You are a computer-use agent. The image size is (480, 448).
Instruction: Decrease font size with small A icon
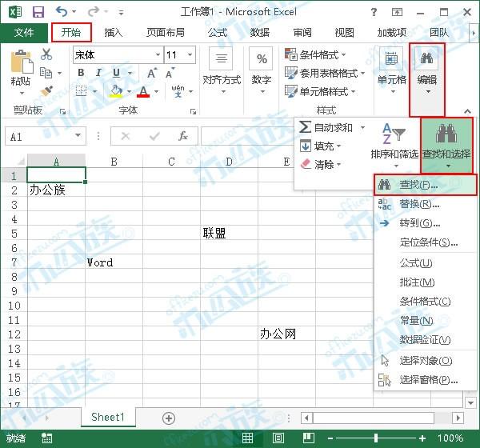pos(170,73)
